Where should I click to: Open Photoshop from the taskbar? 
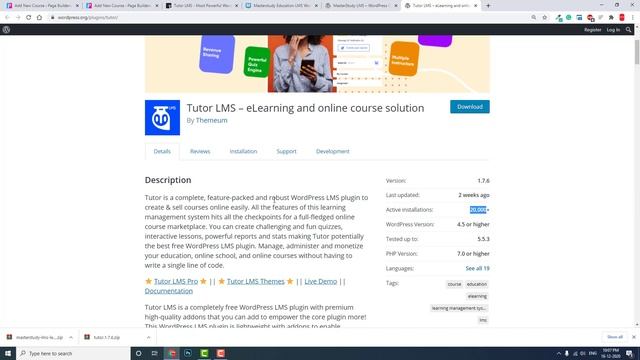click(188, 353)
